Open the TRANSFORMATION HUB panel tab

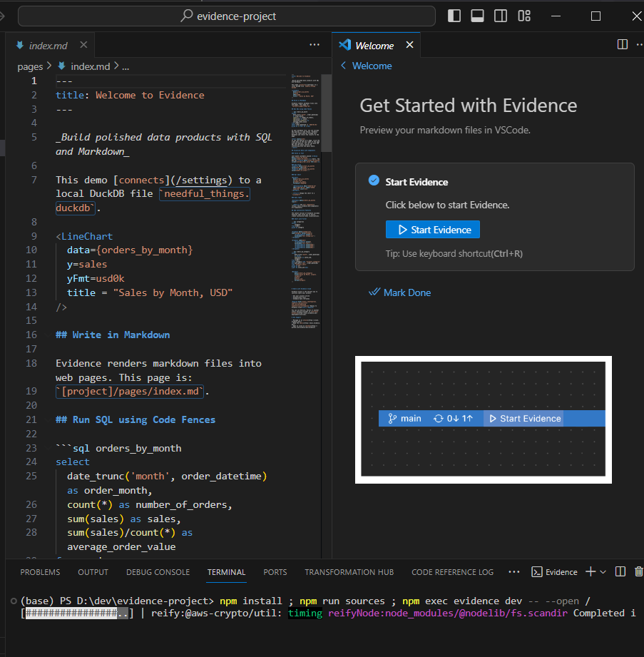(349, 572)
